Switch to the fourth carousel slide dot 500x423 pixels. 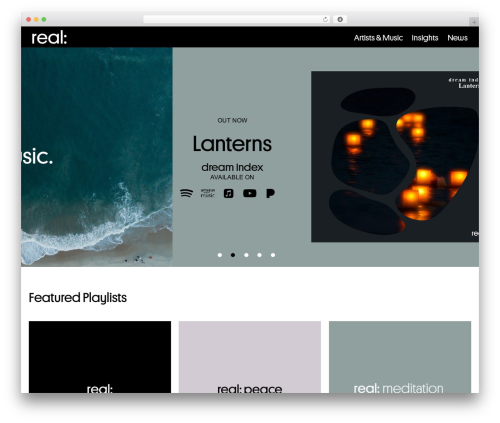point(259,255)
